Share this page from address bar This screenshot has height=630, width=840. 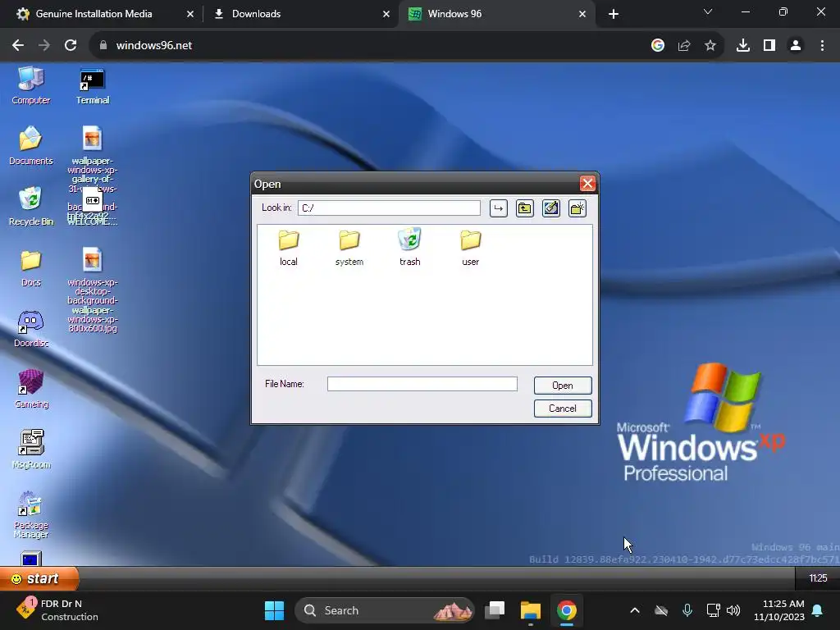[x=684, y=46]
